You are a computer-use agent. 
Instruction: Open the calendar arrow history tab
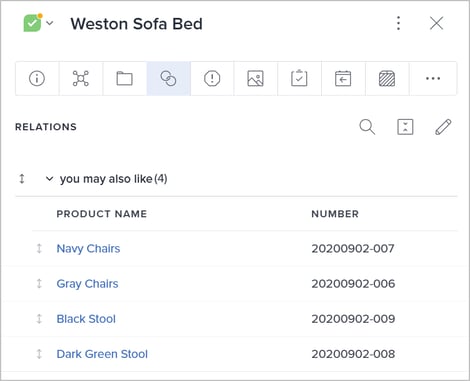343,79
